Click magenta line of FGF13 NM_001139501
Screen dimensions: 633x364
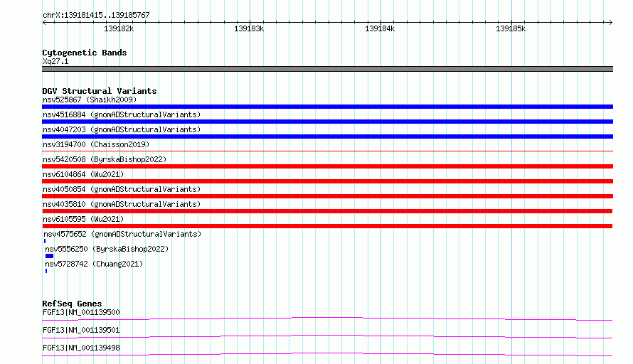[327, 336]
